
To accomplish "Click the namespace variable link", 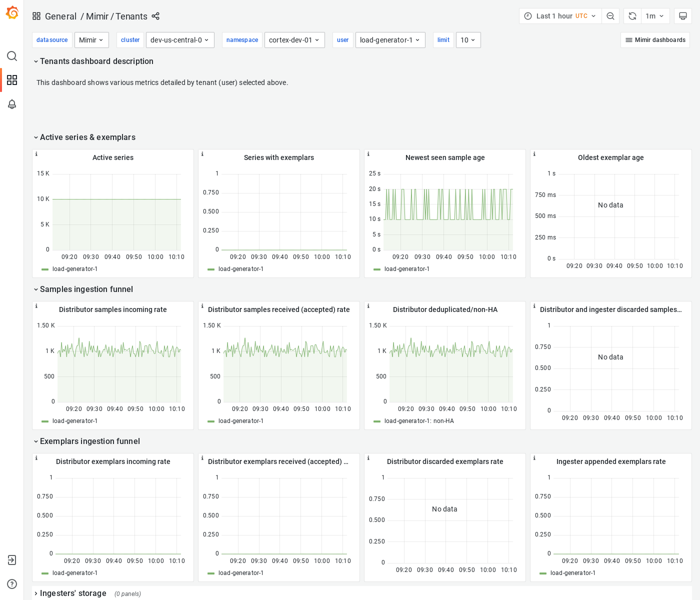I will pyautogui.click(x=242, y=39).
